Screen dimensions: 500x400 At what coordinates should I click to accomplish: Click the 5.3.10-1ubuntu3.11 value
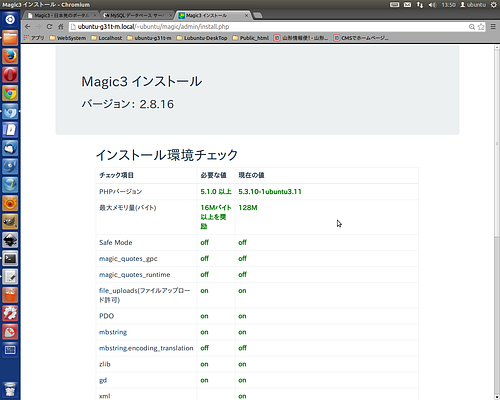pos(270,192)
